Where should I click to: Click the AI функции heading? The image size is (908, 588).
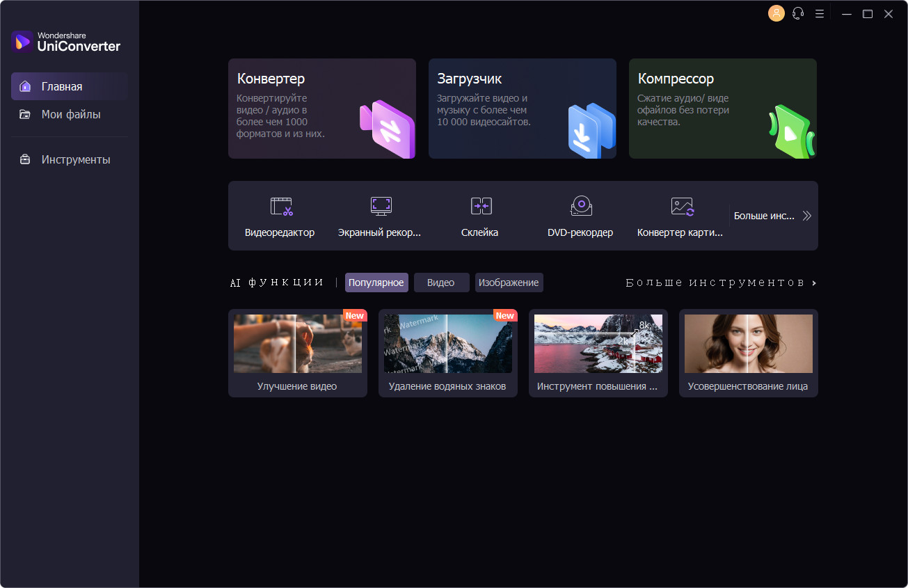(277, 283)
